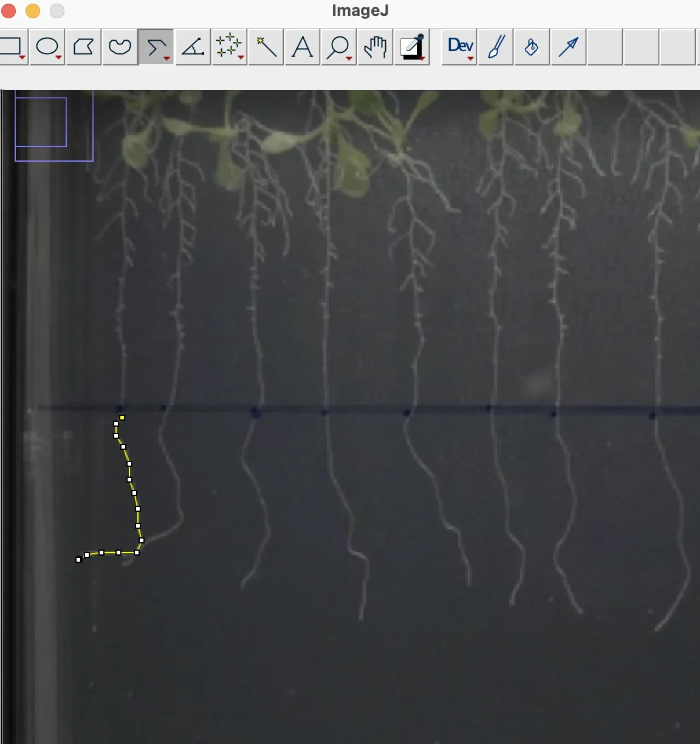Select the Arrow tool
The image size is (700, 744).
568,47
